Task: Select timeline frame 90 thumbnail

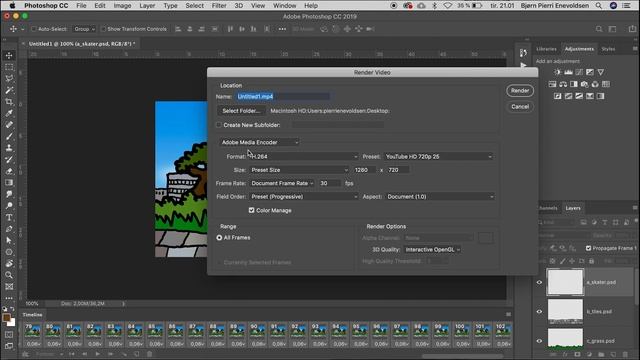Action: tap(258, 331)
